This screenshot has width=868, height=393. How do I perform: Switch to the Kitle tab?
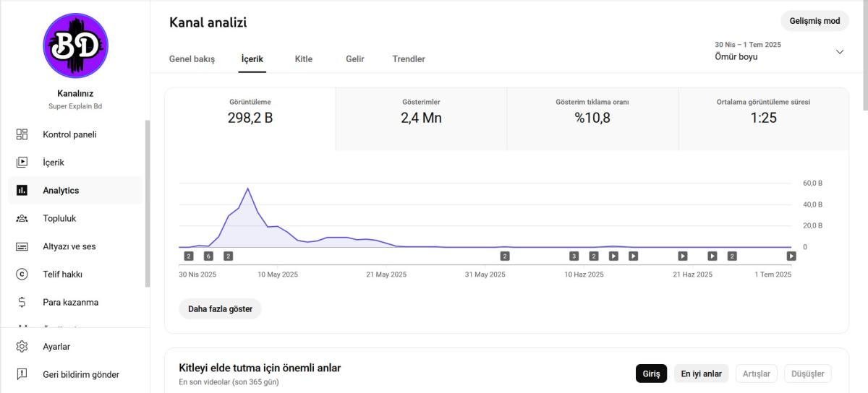(x=304, y=59)
